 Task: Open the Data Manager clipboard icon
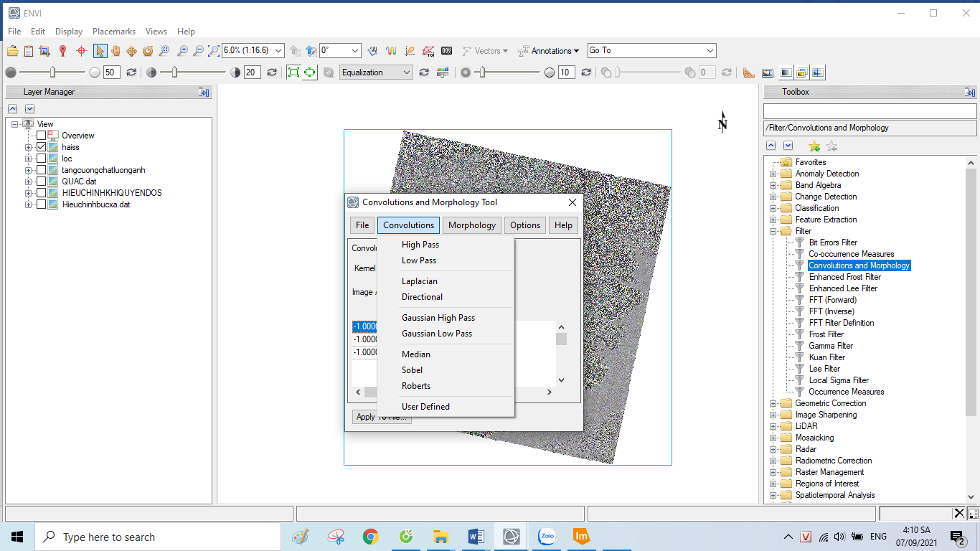pos(29,51)
